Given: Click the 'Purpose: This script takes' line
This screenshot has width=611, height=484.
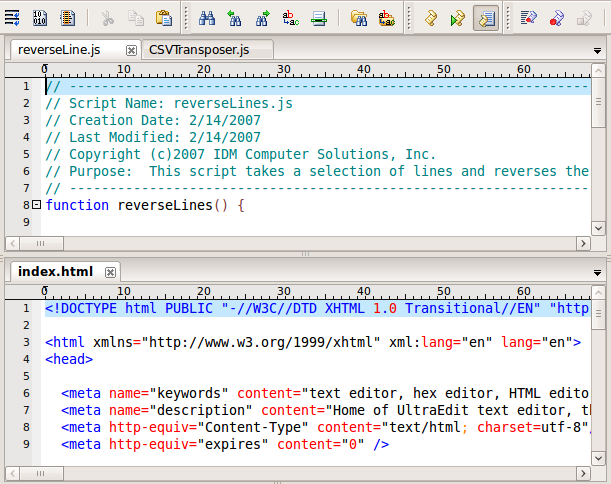Looking at the screenshot, I should 317,171.
